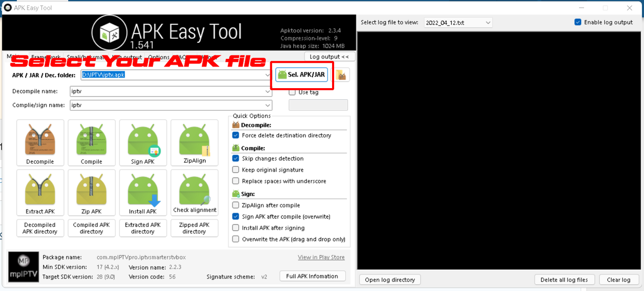Uncheck Skip changes detection
The width and height of the screenshot is (644, 291).
point(235,159)
